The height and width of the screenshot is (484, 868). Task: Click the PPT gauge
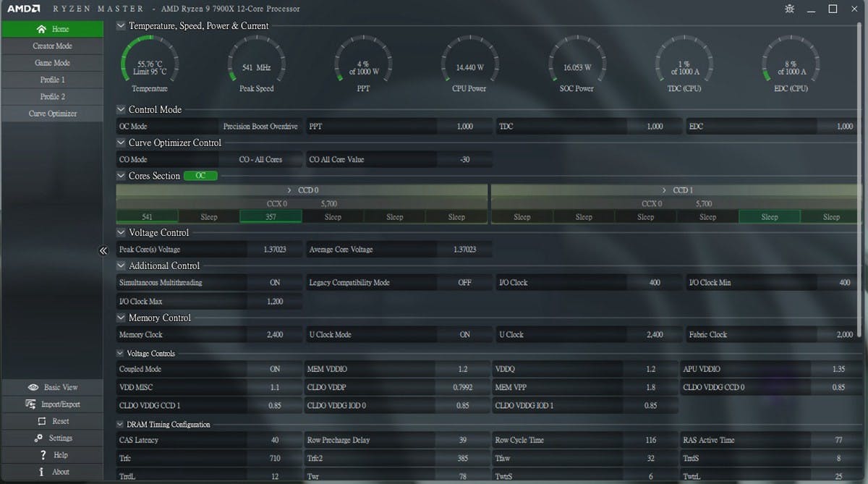pos(363,63)
